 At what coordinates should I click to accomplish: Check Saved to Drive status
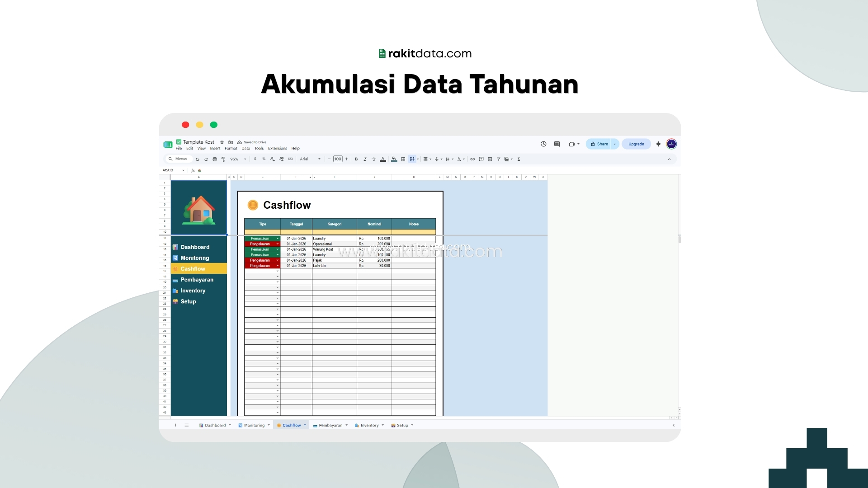[x=252, y=142]
